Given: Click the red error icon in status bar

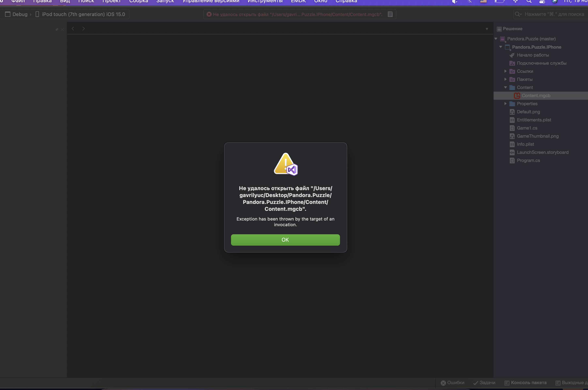Looking at the screenshot, I should coord(209,14).
